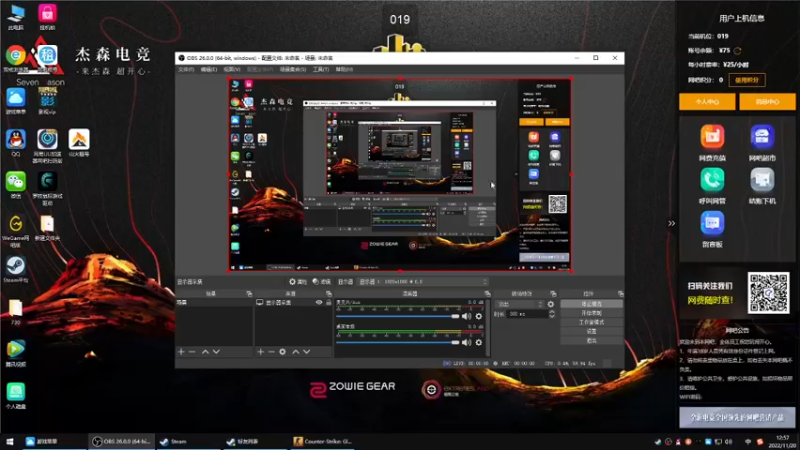Click the left orange 个人中心 button

[707, 102]
